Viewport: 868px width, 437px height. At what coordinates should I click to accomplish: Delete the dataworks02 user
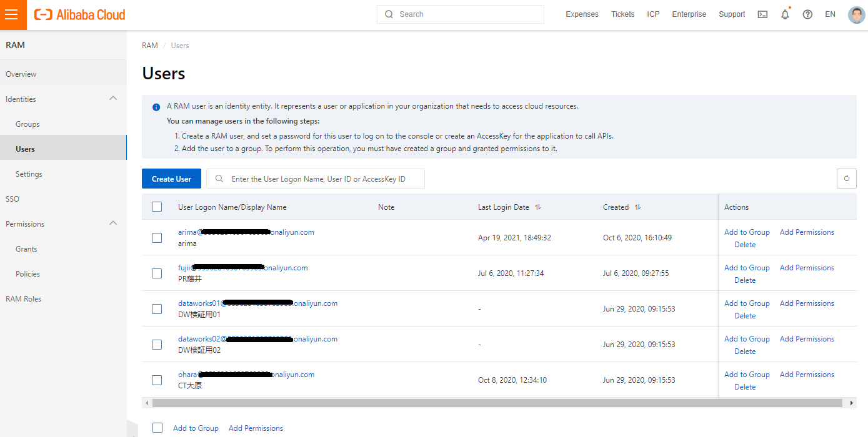pyautogui.click(x=745, y=351)
